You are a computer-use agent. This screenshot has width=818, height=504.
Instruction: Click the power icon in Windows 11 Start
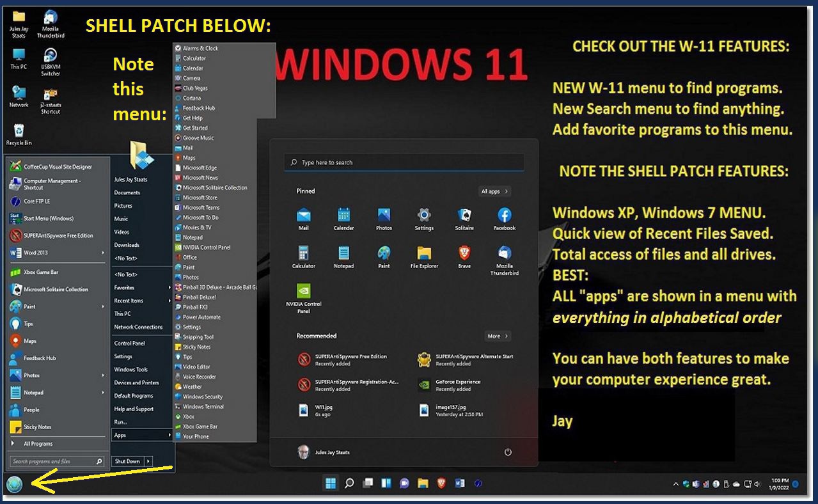[x=508, y=452]
